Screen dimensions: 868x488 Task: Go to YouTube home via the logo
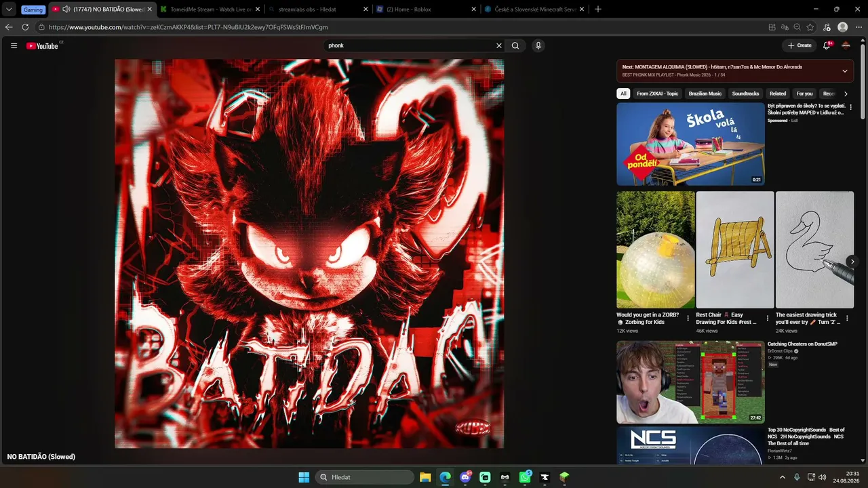click(42, 45)
